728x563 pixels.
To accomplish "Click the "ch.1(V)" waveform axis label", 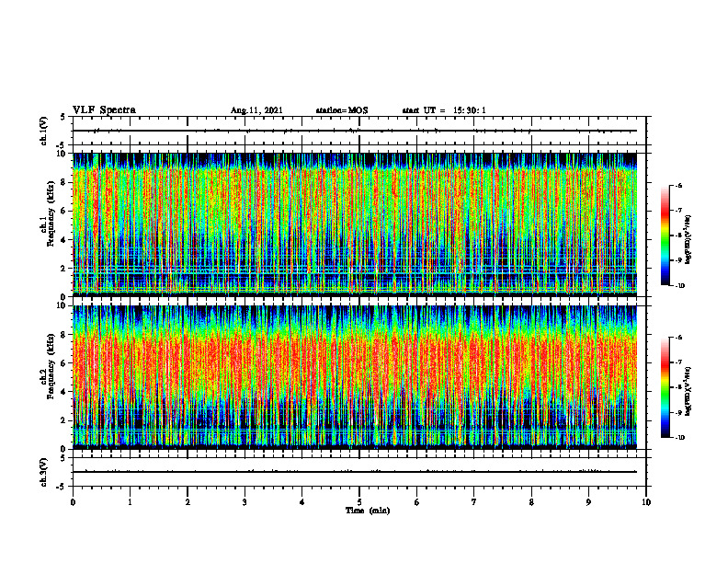I will pyautogui.click(x=43, y=131).
